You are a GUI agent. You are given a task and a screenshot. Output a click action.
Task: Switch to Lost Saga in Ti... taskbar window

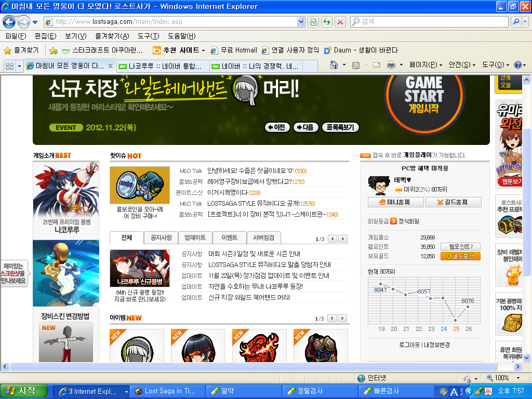click(168, 391)
